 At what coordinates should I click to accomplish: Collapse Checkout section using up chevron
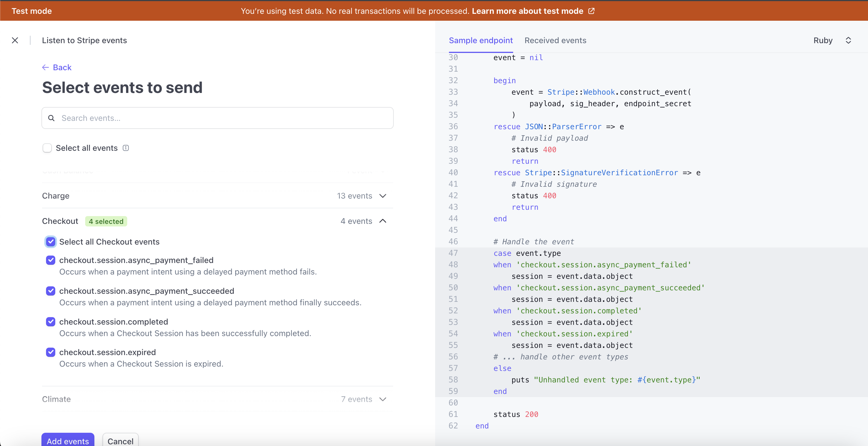[382, 221]
